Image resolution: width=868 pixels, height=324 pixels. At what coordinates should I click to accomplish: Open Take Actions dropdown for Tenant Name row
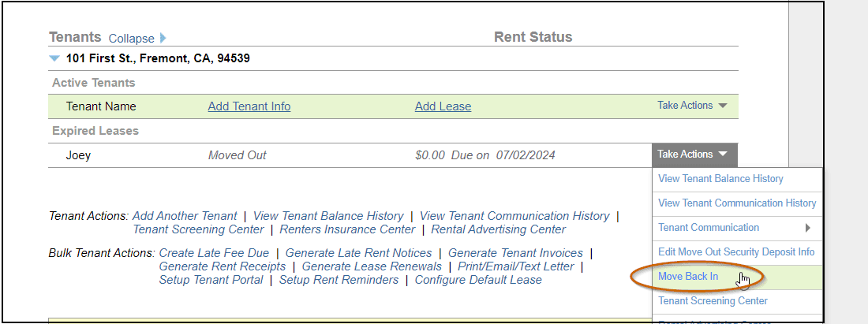[x=692, y=106]
